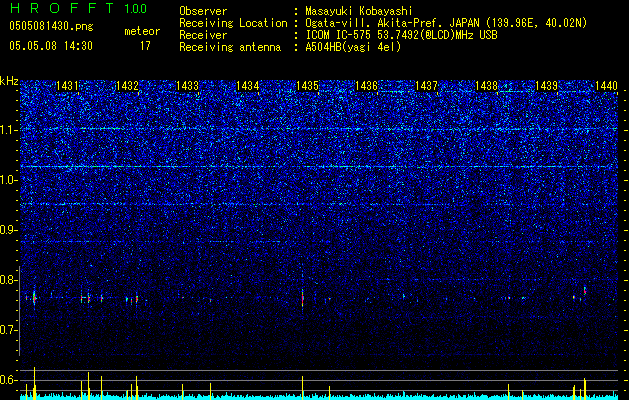
Task: Click the kHz axis unit label
Action: click(9, 81)
